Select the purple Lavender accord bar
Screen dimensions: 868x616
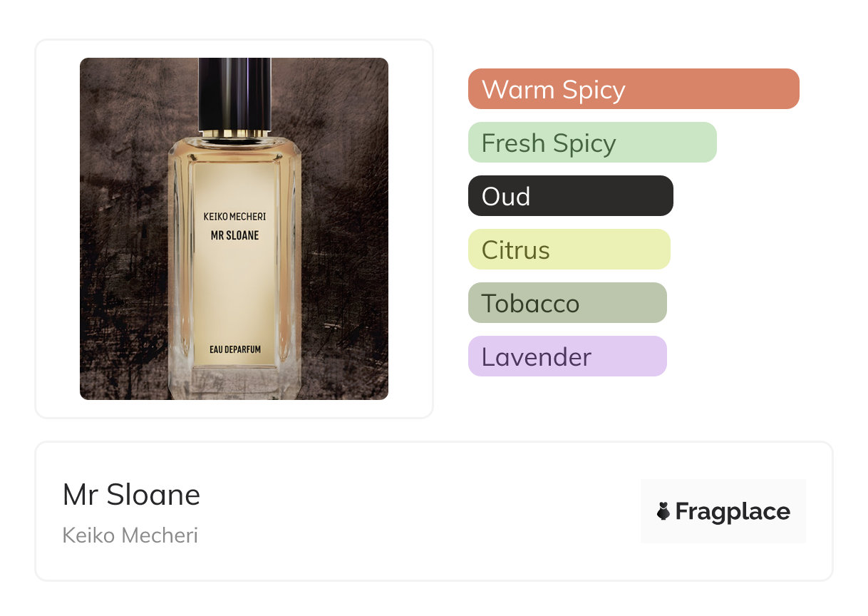coord(567,356)
